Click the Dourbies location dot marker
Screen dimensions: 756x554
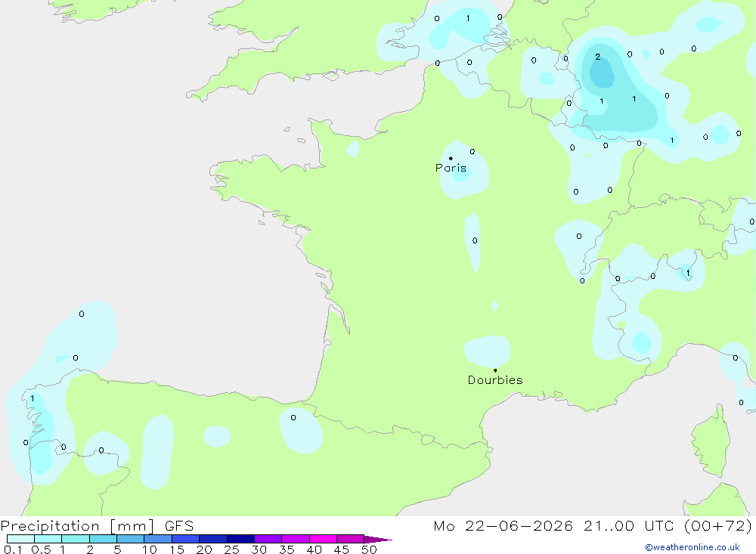pyautogui.click(x=495, y=370)
